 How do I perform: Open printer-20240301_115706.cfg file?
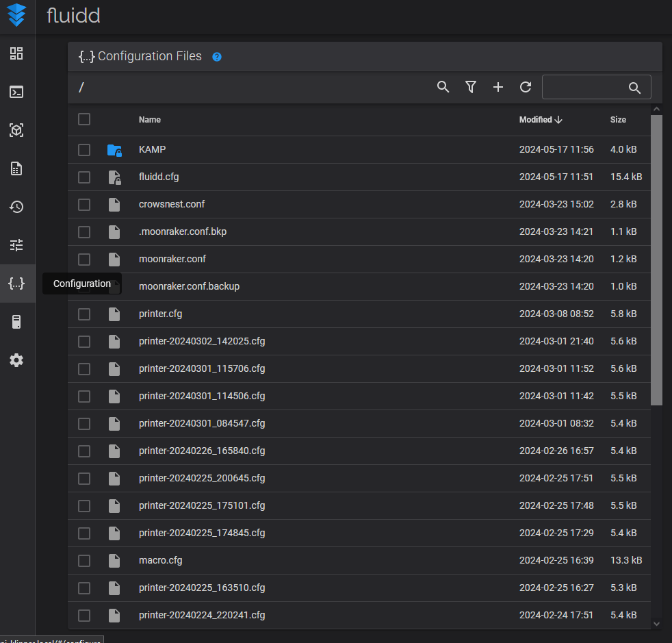click(x=202, y=368)
